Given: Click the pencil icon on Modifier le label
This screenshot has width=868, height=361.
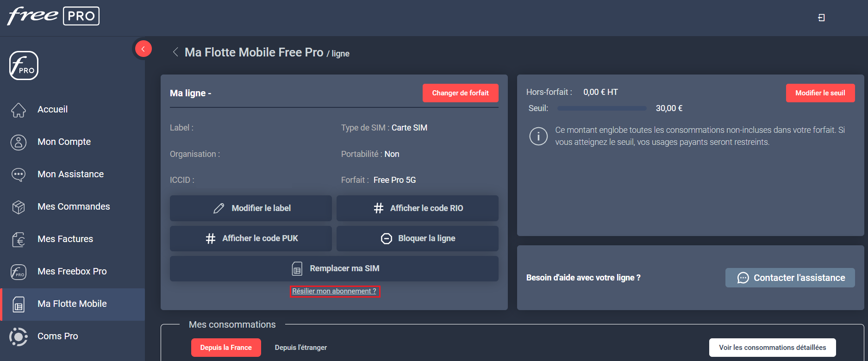Looking at the screenshot, I should pyautogui.click(x=219, y=208).
